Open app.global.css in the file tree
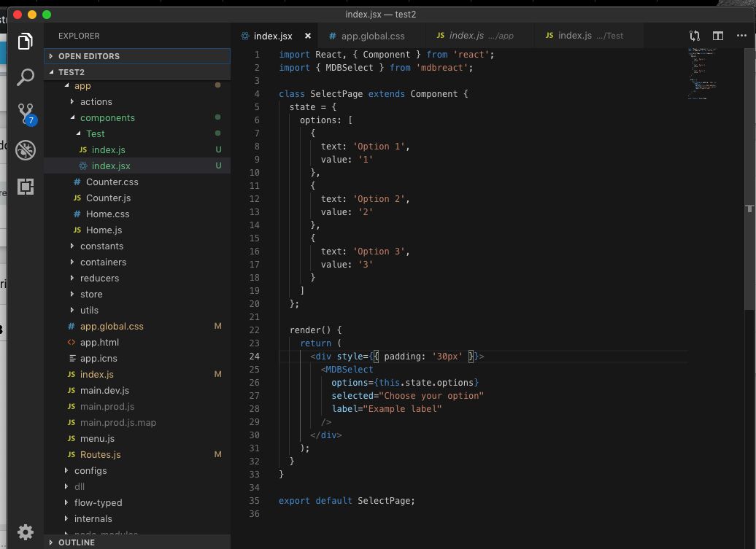756x549 pixels. [137, 327]
